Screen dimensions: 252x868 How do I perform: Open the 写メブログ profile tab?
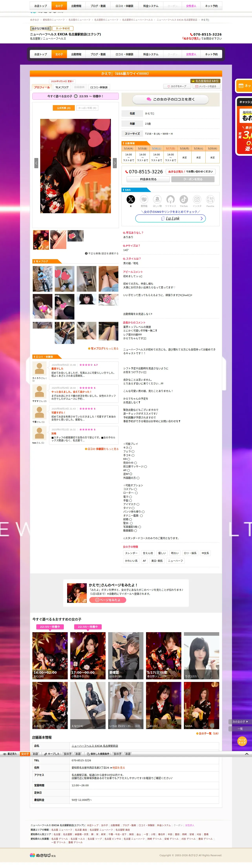(x=62, y=87)
